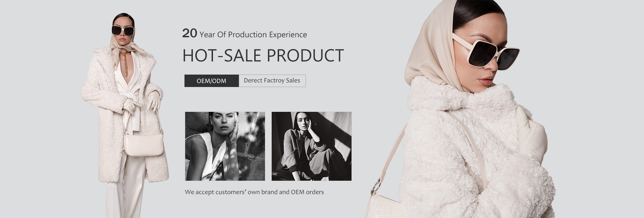
Task: Open thumbnail of woman in white vest
Action: tap(225, 146)
